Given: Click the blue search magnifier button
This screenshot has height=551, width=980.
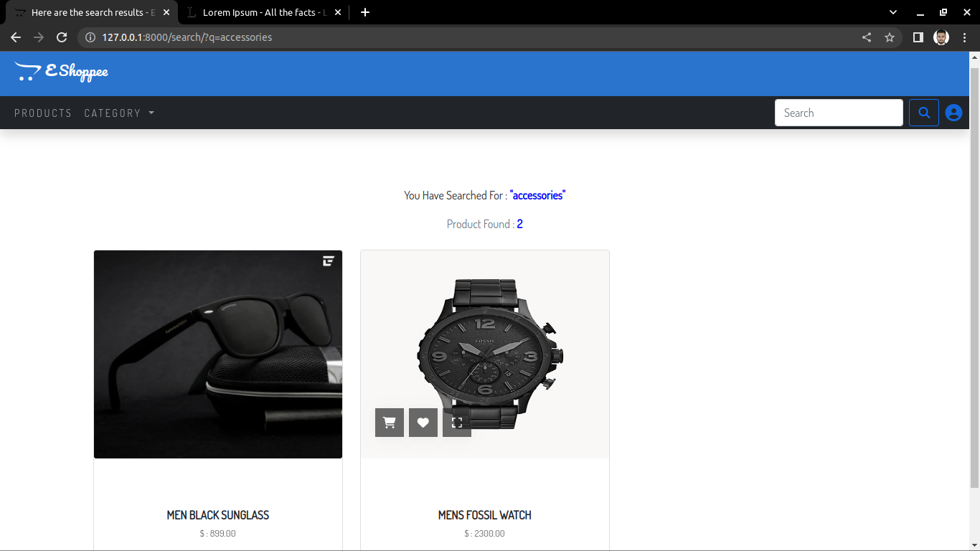Looking at the screenshot, I should [923, 113].
